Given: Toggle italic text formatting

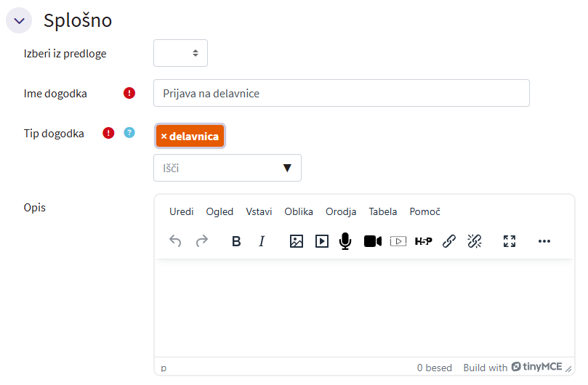Looking at the screenshot, I should (262, 241).
